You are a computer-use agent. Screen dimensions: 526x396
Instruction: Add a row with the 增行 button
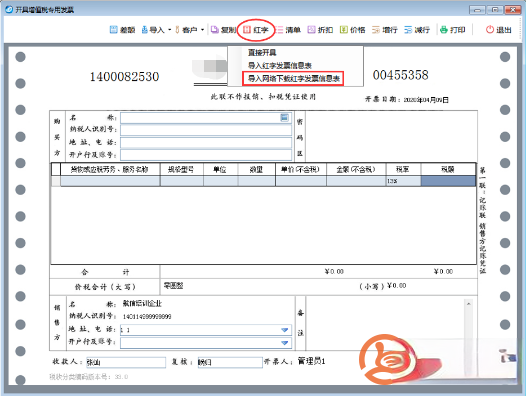click(385, 30)
